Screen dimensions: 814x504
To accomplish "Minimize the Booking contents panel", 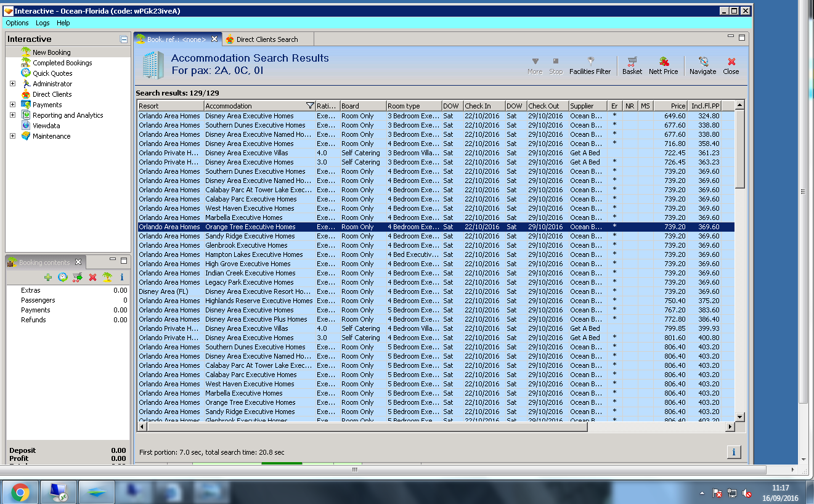I will coord(113,261).
